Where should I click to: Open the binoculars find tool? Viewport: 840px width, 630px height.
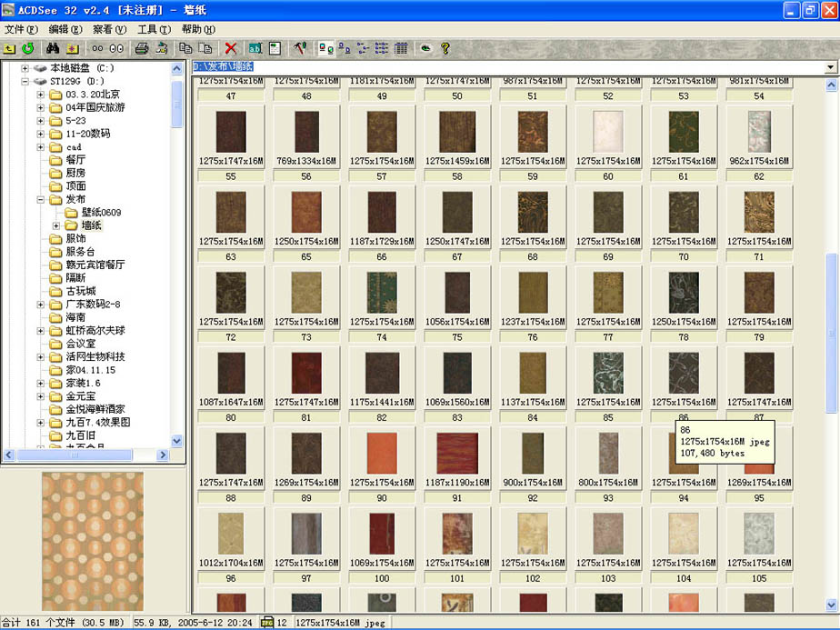pos(53,49)
